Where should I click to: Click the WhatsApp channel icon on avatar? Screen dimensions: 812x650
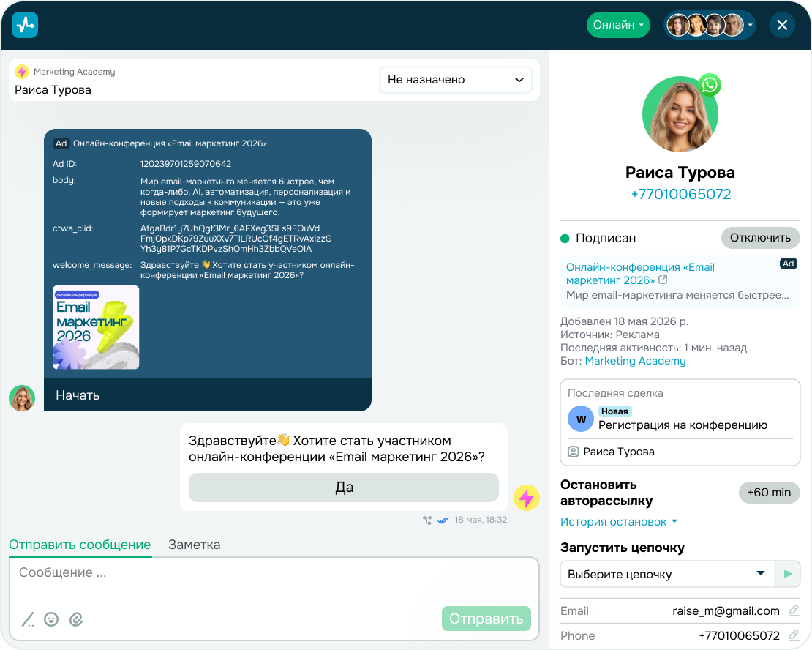tap(710, 84)
